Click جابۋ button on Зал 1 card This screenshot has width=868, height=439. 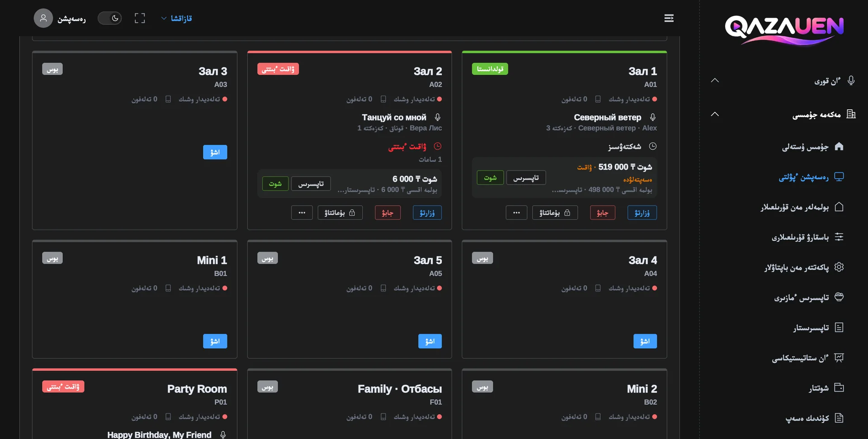pos(603,213)
